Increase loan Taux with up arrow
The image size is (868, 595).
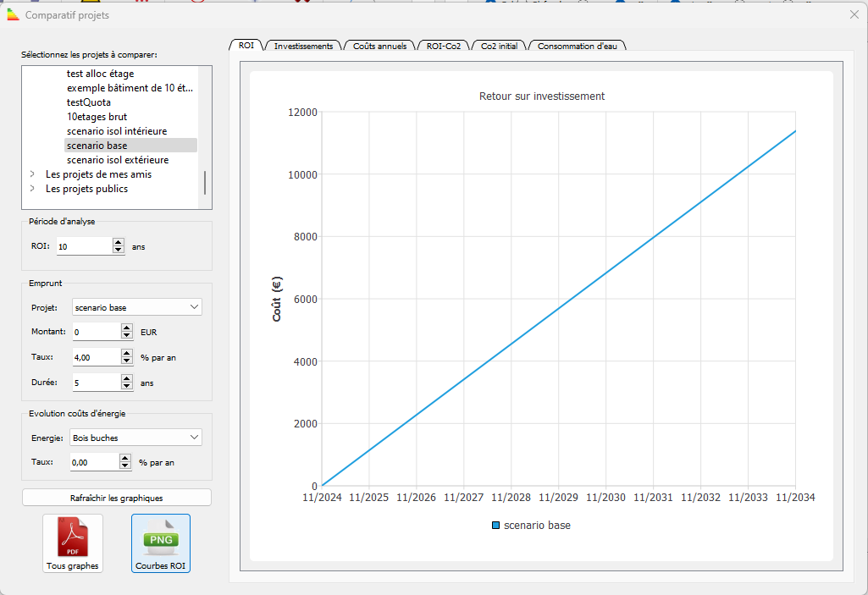click(x=127, y=353)
